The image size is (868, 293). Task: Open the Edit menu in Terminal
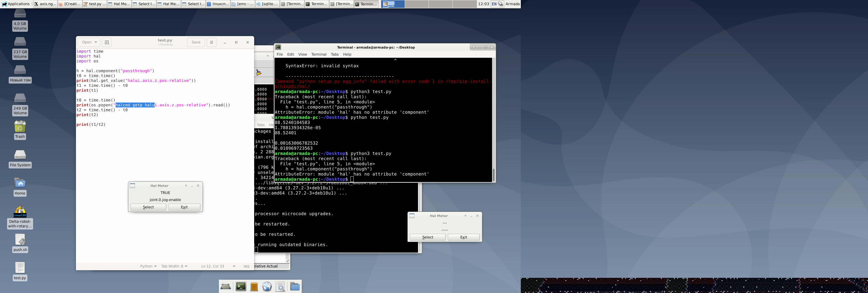tap(291, 54)
